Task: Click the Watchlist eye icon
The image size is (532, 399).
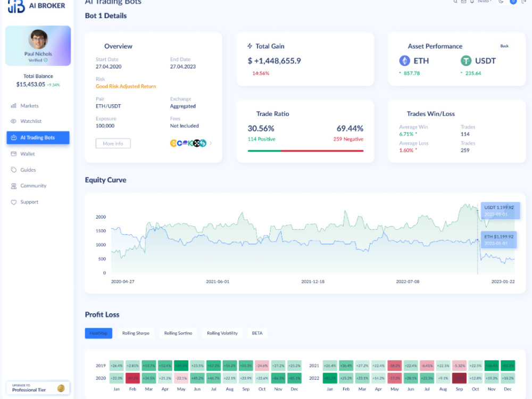Action: [14, 121]
